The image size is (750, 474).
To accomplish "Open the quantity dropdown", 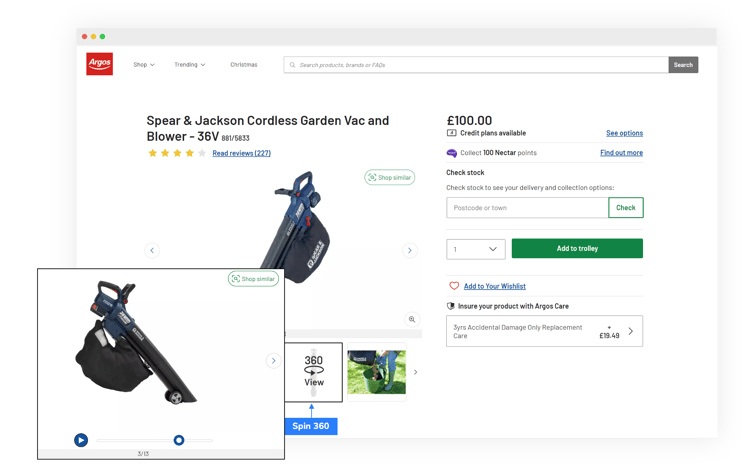I will coord(475,249).
